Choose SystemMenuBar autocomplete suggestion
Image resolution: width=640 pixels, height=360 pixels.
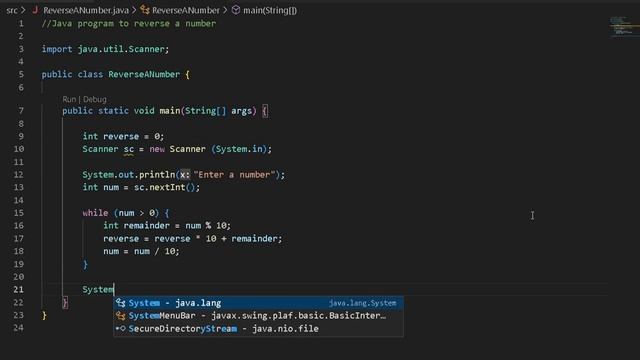[x=258, y=316]
